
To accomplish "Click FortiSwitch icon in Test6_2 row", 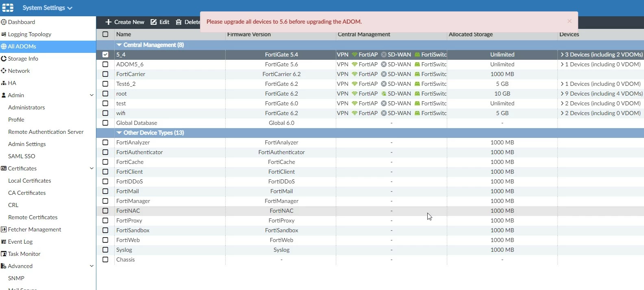I will tap(417, 84).
